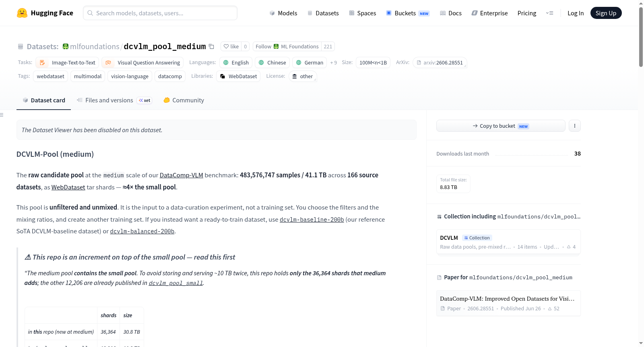Click the page vertical scrollbar thumb
This screenshot has width=644, height=347.
(641, 36)
